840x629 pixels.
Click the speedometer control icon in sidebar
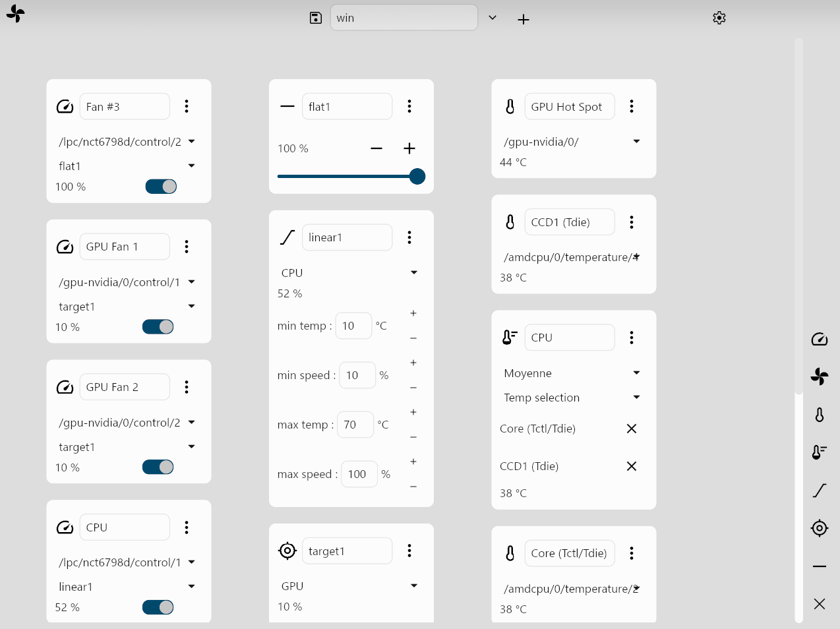point(820,339)
